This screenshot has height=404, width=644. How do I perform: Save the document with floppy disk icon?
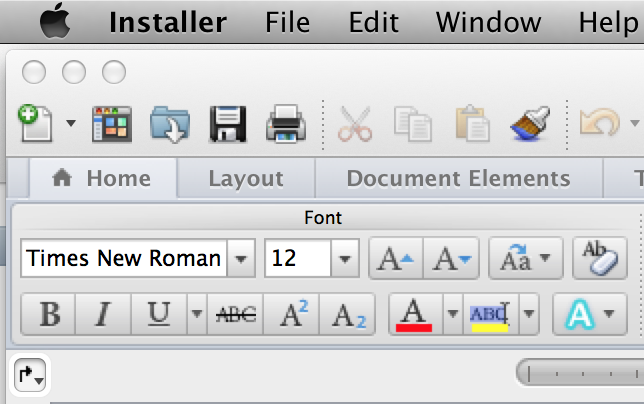tap(228, 124)
